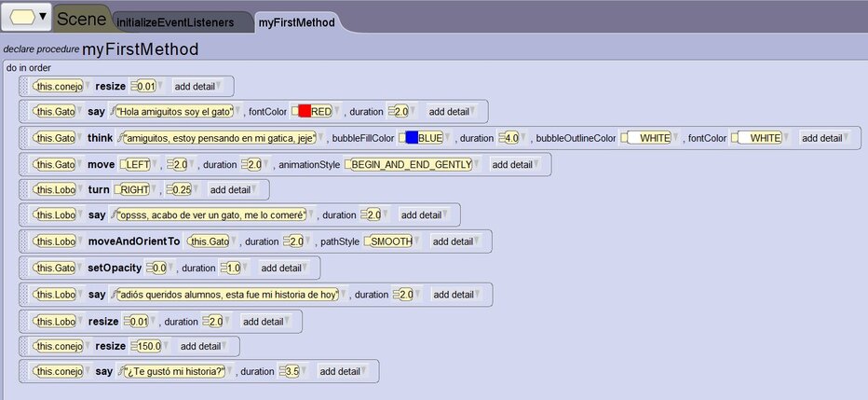The height and width of the screenshot is (400, 868).
Task: Open the BLUE bubbleFillColor dropdown
Action: click(424, 138)
